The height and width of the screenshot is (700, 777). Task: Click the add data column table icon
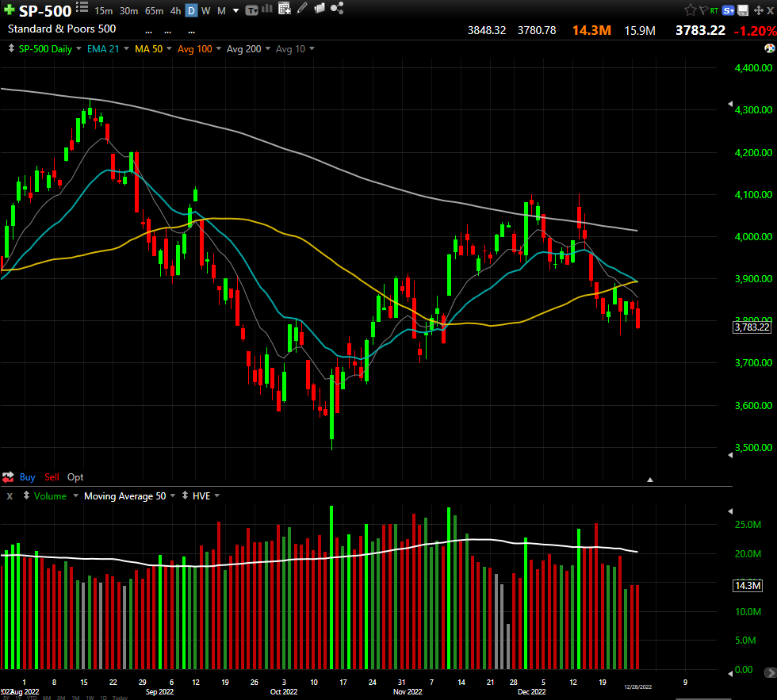click(285, 9)
